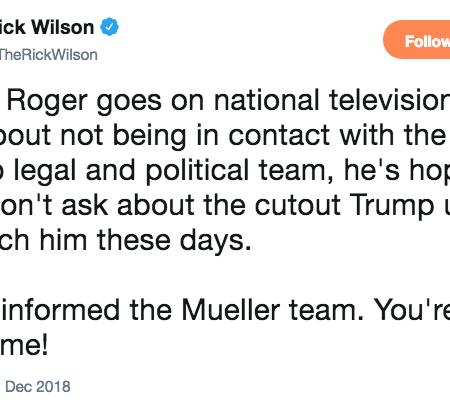Click the word Mueller in the tweet

pos(231,310)
